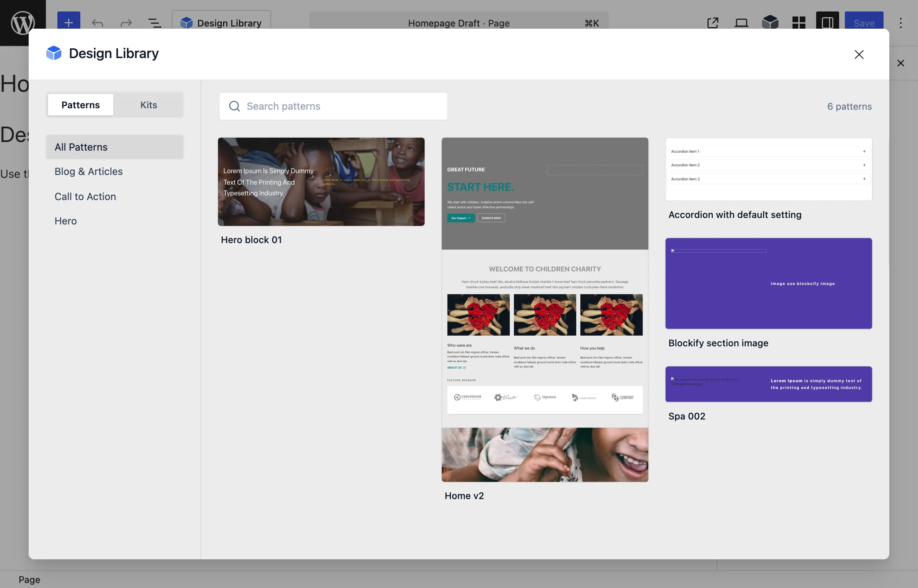Click the magnifier icon in the search box
This screenshot has width=918, height=588.
(x=235, y=106)
